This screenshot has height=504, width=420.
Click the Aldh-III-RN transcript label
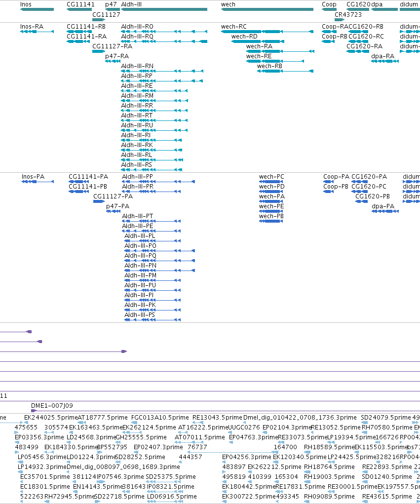click(137, 66)
